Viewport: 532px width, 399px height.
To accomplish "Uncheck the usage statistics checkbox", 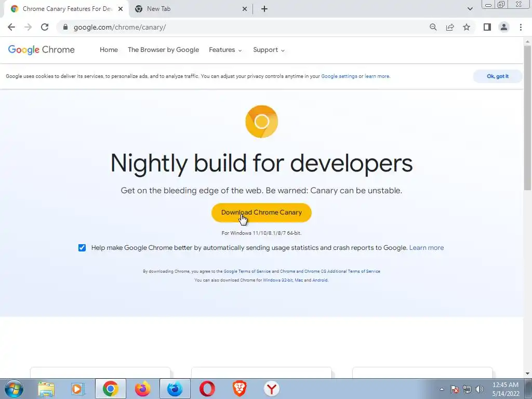I will pyautogui.click(x=82, y=248).
